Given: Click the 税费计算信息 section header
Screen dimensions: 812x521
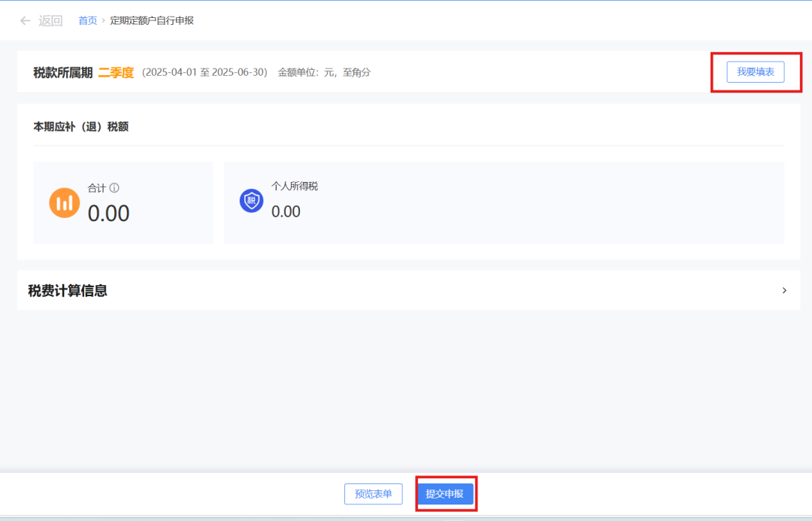Looking at the screenshot, I should (x=408, y=290).
